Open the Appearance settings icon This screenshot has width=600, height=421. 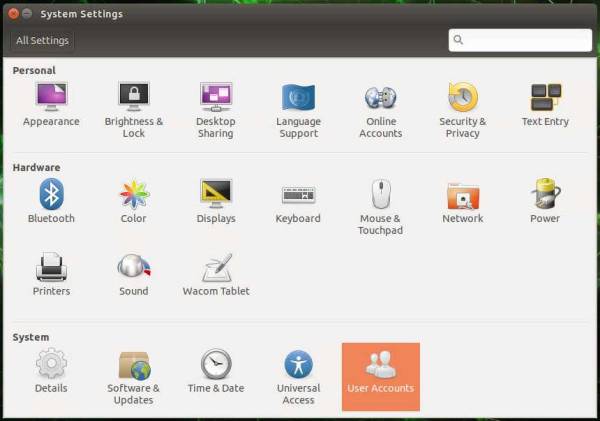pyautogui.click(x=51, y=96)
